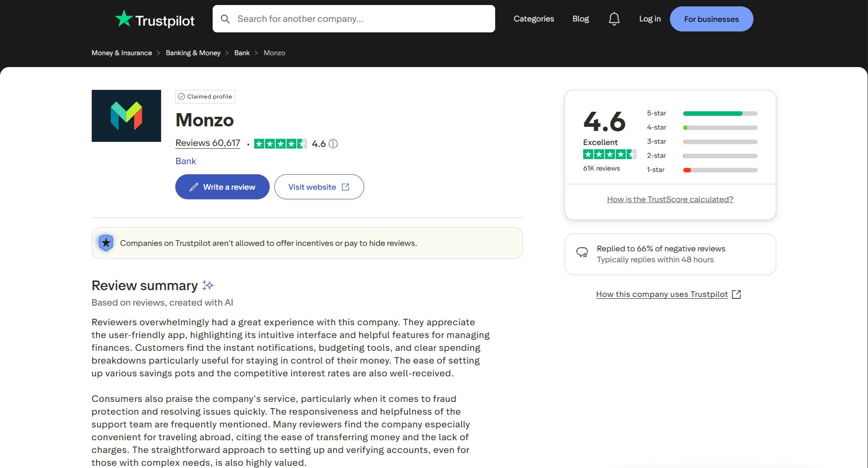Open How is the TrustScore calculated?
Screen dimensions: 868x468
pos(670,199)
